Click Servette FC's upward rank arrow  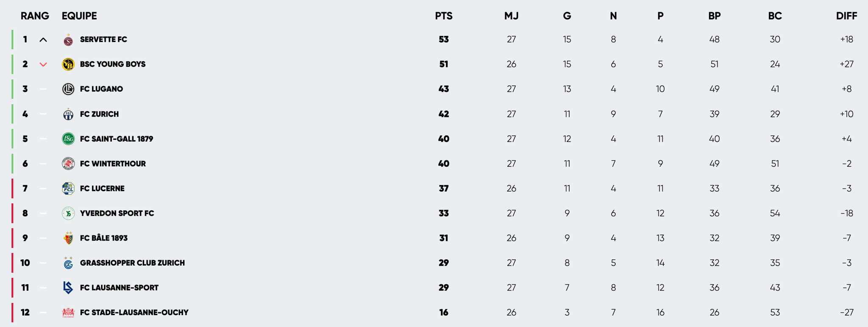43,40
